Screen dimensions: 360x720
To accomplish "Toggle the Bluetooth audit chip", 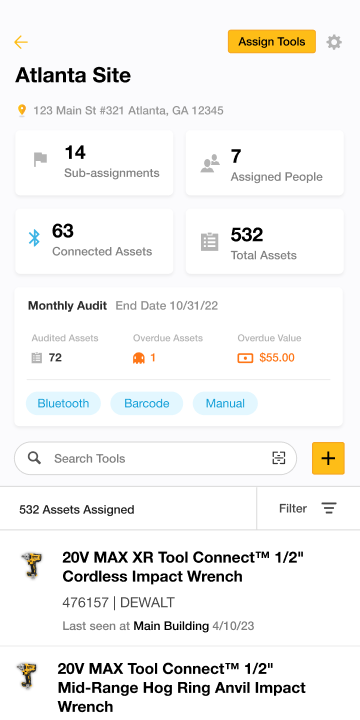I will pyautogui.click(x=63, y=403).
